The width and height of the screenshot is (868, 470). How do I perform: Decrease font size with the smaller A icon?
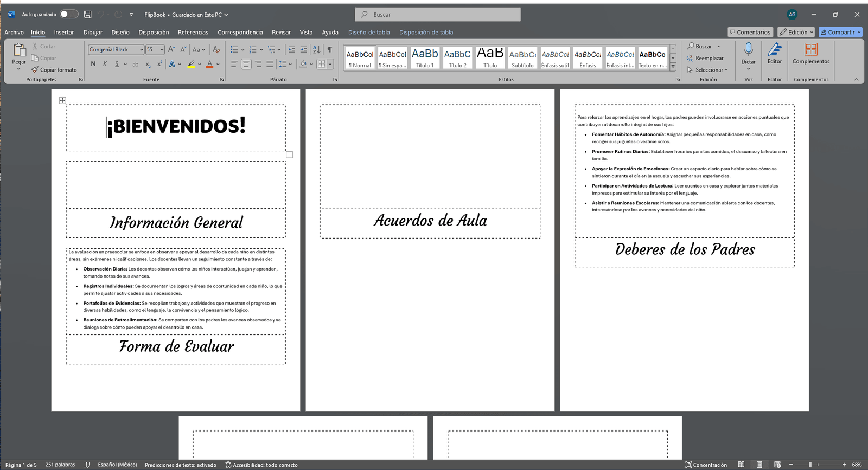(183, 49)
